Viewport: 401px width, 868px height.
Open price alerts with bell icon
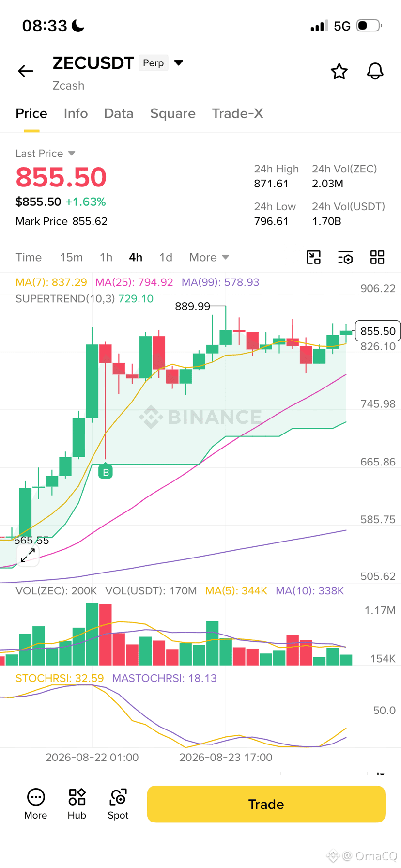pos(375,71)
